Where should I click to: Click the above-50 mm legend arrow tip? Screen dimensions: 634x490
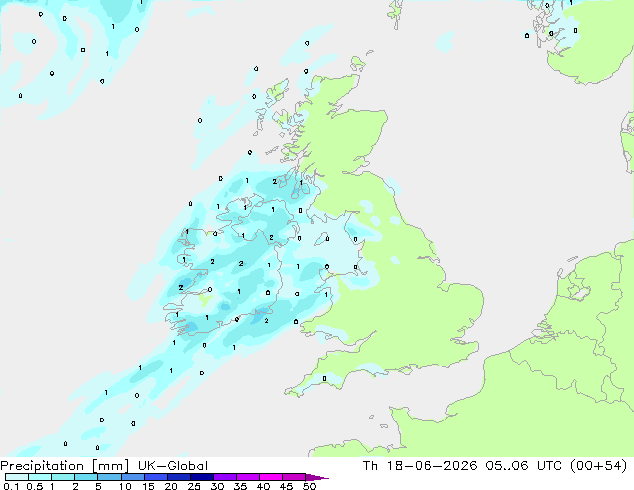(317, 477)
